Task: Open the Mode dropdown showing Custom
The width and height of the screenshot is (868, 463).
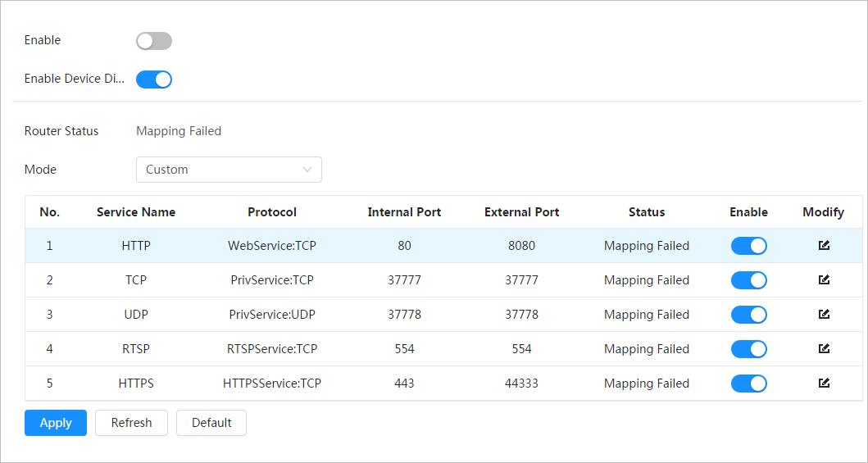Action: coord(229,170)
